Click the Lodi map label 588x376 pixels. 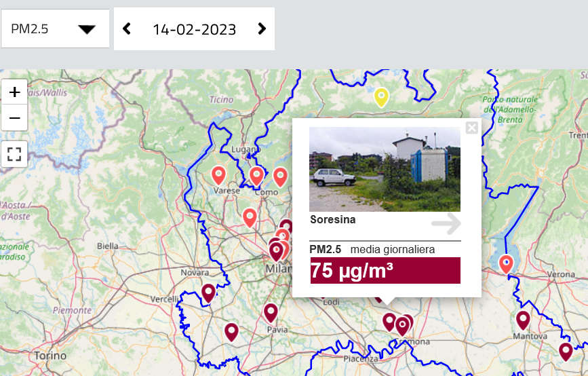click(331, 302)
